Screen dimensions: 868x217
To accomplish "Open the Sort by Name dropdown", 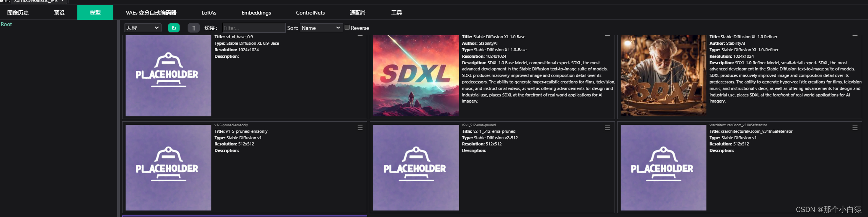I will click(x=320, y=28).
